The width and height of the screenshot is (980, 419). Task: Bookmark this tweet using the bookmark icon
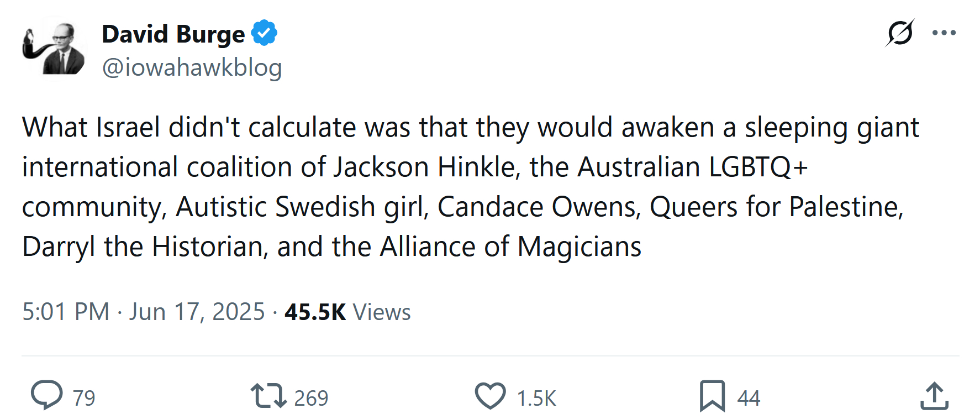(x=712, y=396)
